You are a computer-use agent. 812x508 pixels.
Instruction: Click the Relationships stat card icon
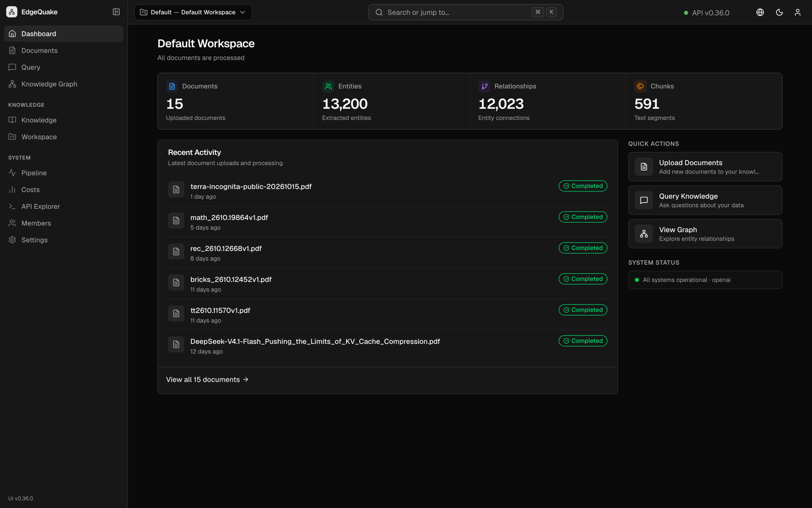[x=484, y=86]
